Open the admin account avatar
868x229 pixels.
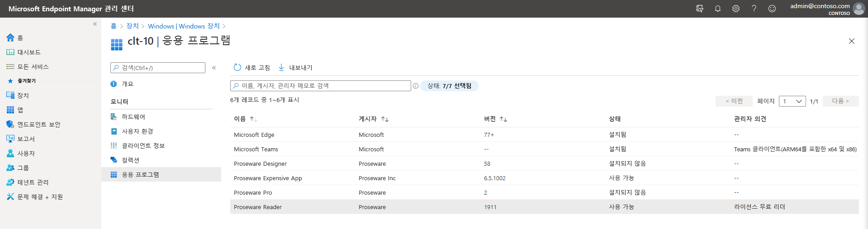click(x=859, y=9)
